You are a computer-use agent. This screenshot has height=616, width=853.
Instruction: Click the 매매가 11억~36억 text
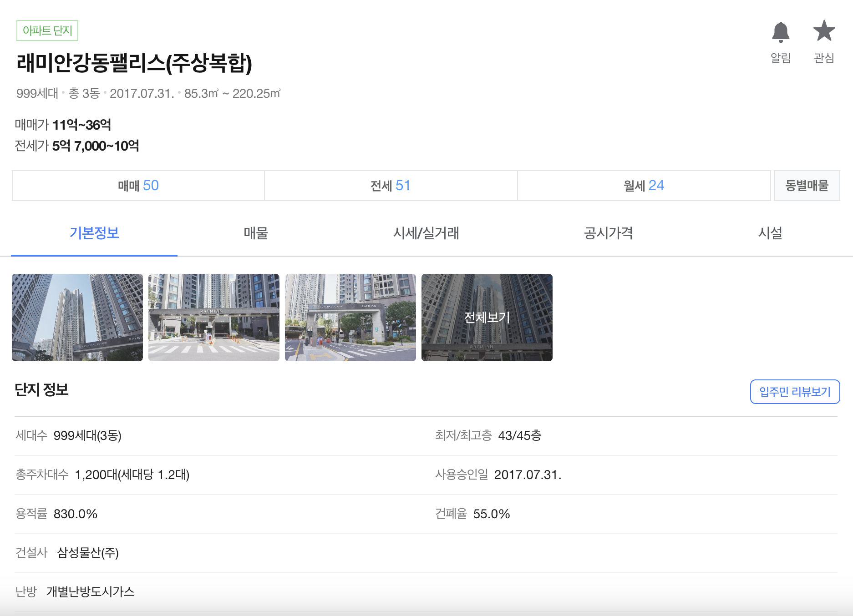63,125
